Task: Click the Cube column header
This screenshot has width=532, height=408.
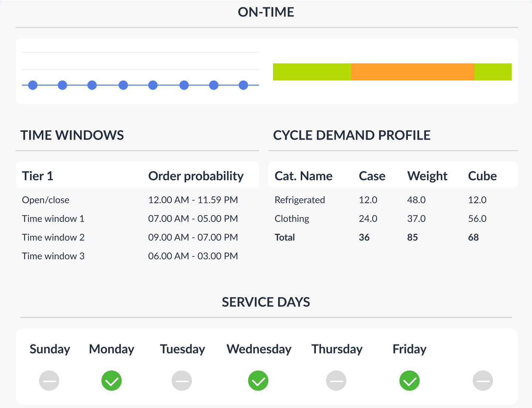Action: coord(482,176)
